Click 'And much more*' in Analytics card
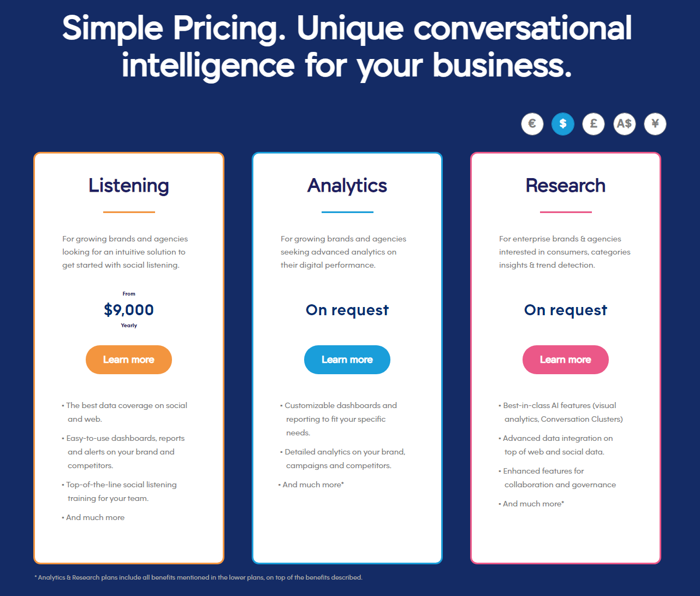 (x=313, y=485)
